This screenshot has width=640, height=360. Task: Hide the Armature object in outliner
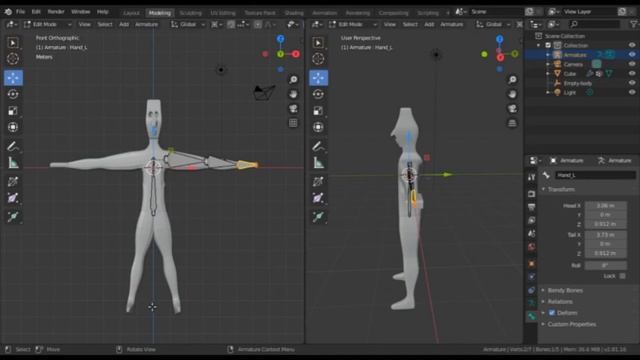point(632,54)
